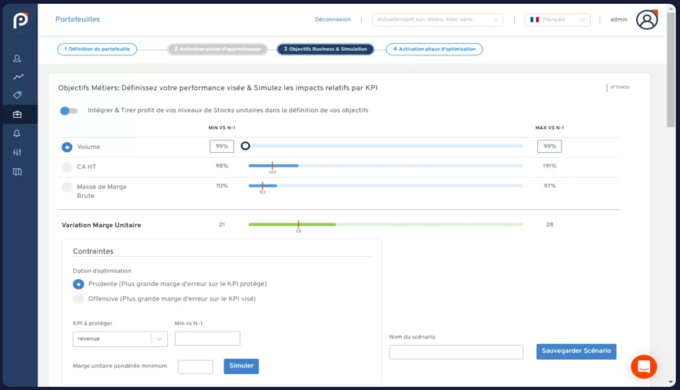Click the CA HT range slider
The width and height of the screenshot is (680, 390).
point(385,166)
